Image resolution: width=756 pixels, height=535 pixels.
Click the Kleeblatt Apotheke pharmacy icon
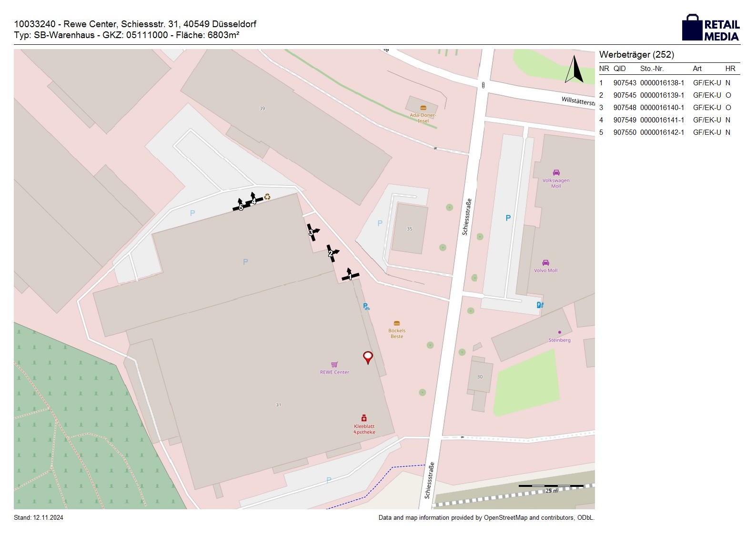364,418
